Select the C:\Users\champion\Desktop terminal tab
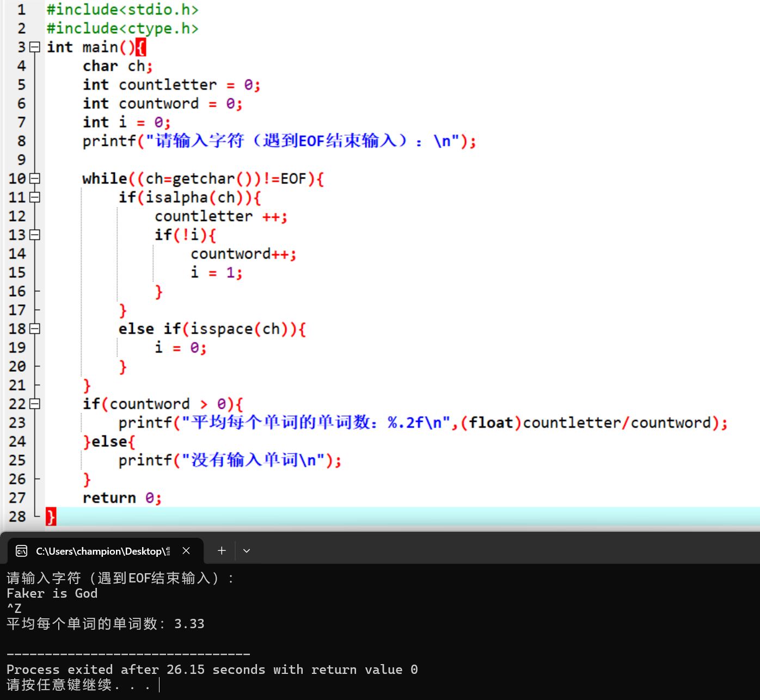Screen dimensions: 760x700 (106, 551)
